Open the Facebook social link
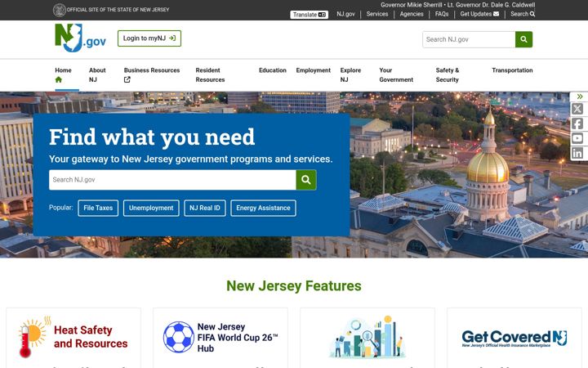Screen dimensions: 588x368 577,123
